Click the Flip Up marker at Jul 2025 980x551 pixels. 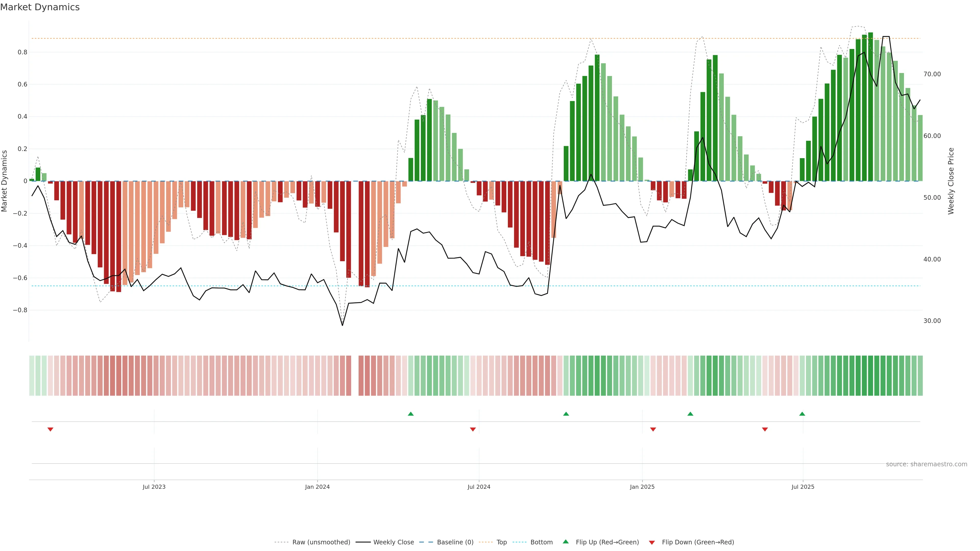(802, 414)
